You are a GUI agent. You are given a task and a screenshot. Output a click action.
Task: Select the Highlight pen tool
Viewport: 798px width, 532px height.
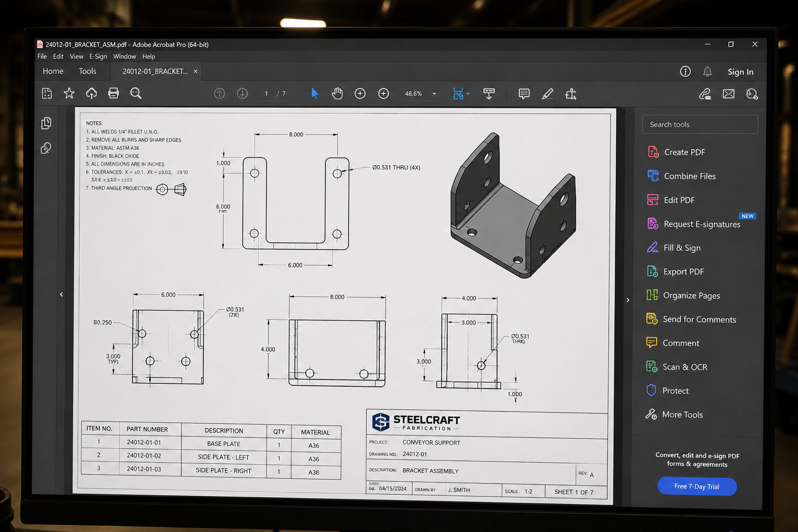(x=548, y=94)
